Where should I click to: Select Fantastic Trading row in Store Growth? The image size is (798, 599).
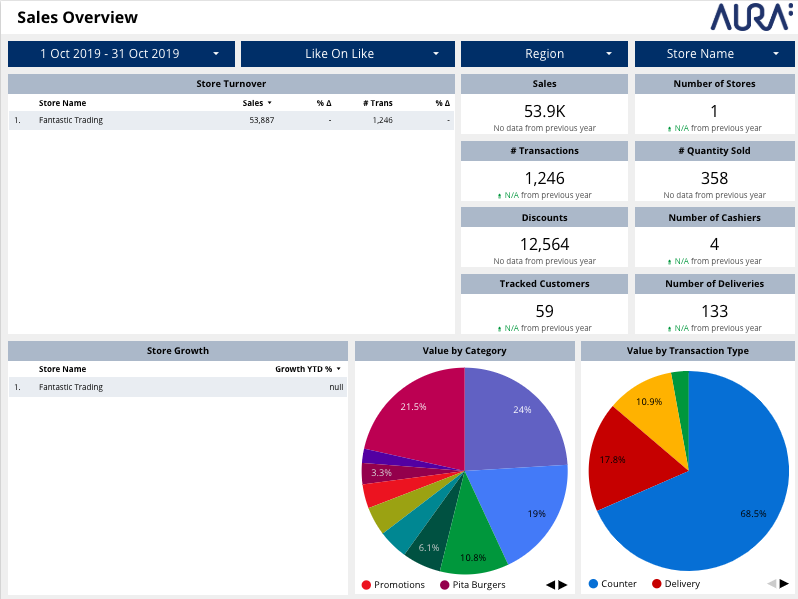coord(71,387)
